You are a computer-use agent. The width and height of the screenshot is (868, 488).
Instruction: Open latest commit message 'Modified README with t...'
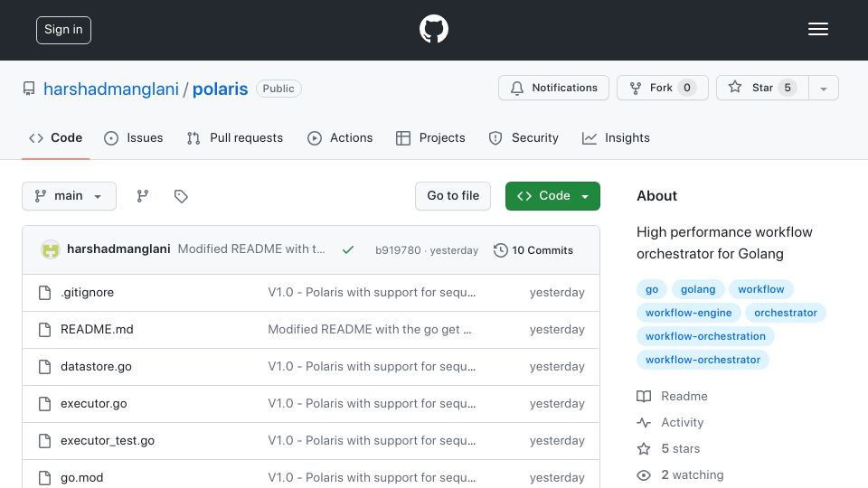point(251,249)
